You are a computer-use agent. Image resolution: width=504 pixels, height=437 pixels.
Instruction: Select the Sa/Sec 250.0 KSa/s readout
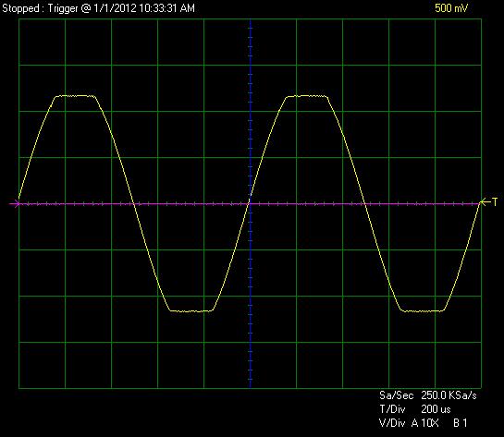[x=428, y=395]
